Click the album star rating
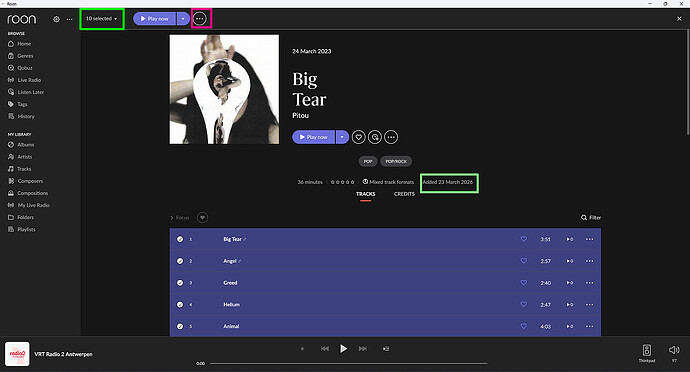Viewport: 690px width, 372px height. tap(342, 182)
